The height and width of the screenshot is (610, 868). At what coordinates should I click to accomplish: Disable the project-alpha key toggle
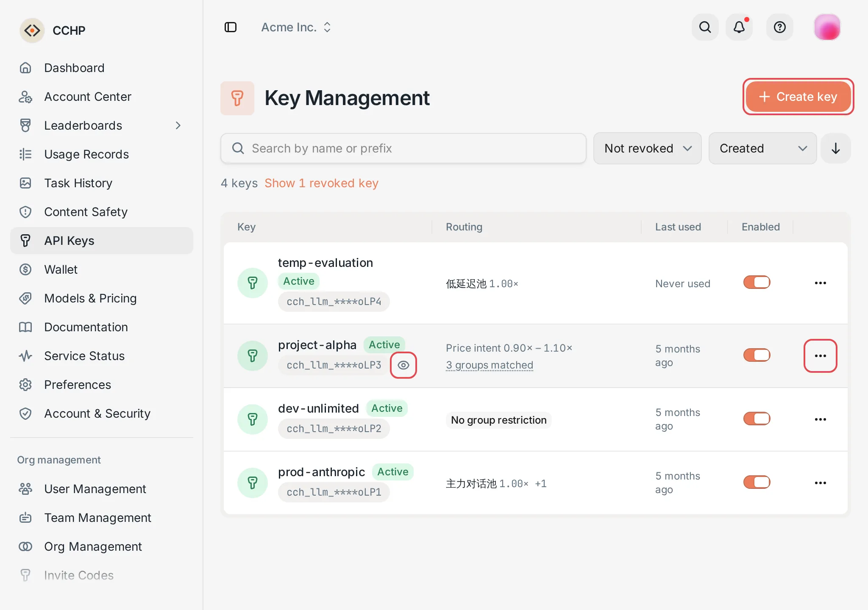click(757, 355)
